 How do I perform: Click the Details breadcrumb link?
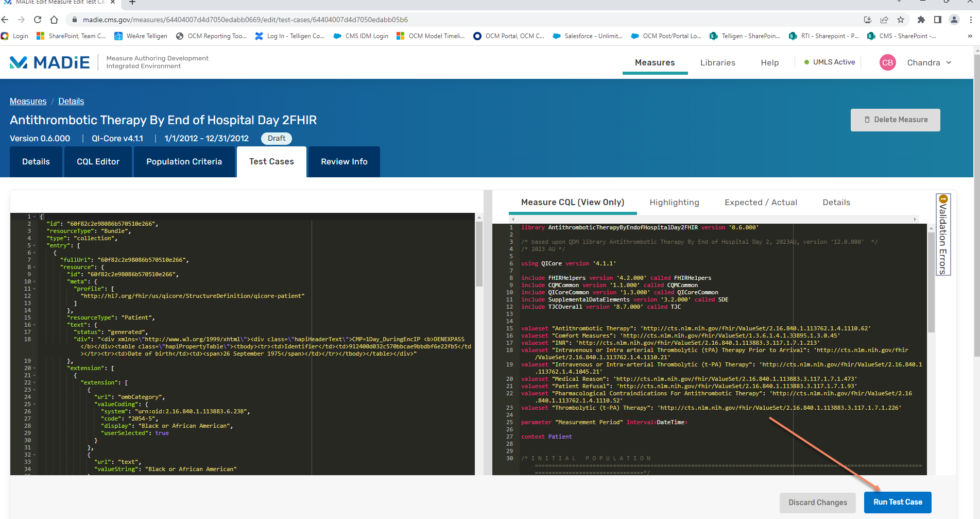71,102
